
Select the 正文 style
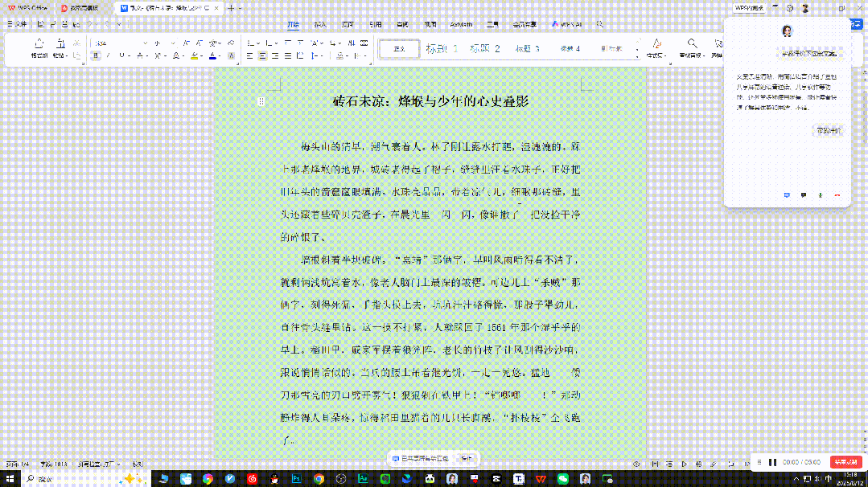[x=399, y=49]
